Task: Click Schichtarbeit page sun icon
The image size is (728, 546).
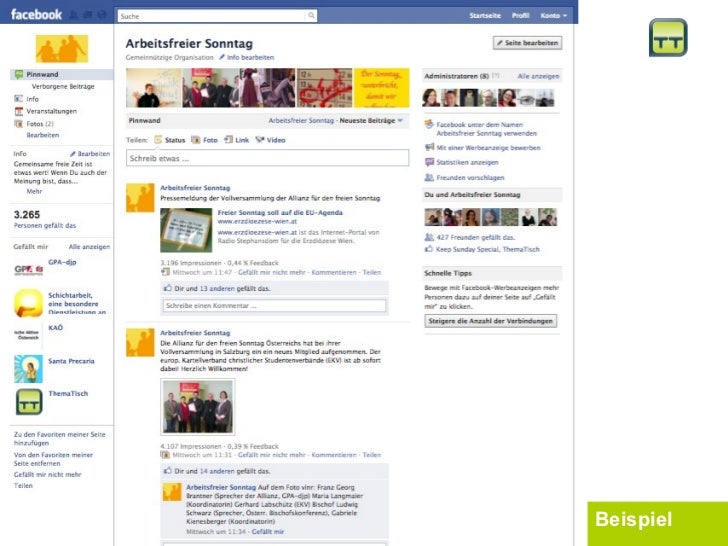Action: (28, 304)
